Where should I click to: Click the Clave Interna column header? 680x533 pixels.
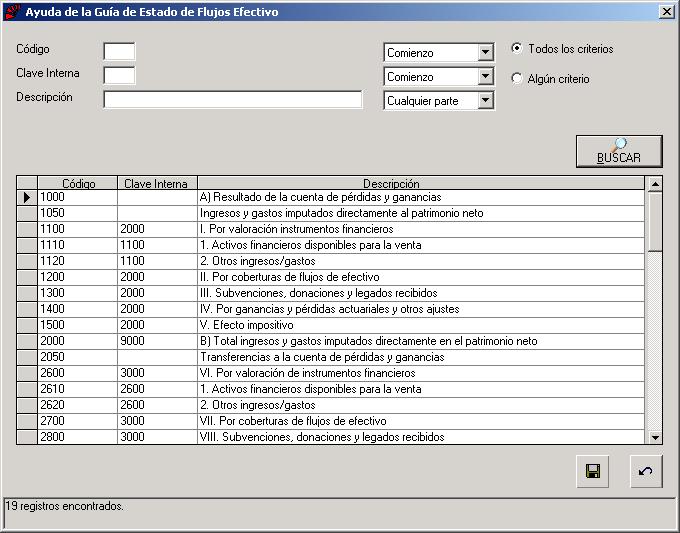[x=157, y=183]
